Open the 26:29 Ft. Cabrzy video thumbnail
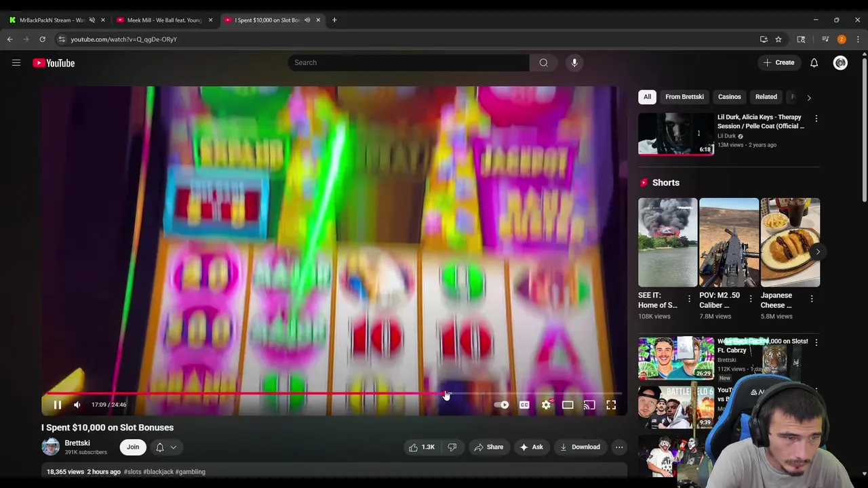868x488 pixels. (x=676, y=358)
